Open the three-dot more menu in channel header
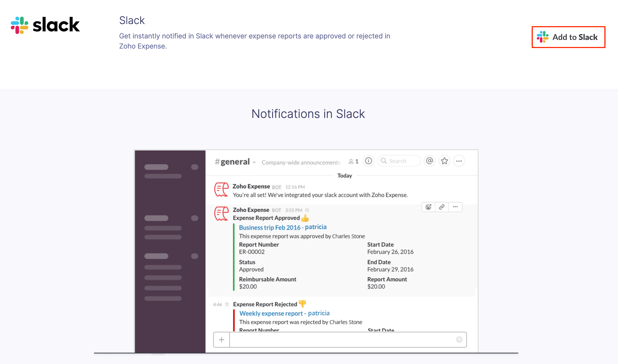The height and width of the screenshot is (364, 618). pyautogui.click(x=459, y=161)
